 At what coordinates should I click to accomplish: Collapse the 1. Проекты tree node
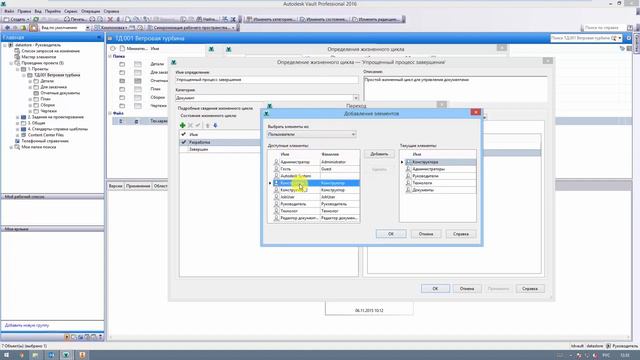pos(18,69)
